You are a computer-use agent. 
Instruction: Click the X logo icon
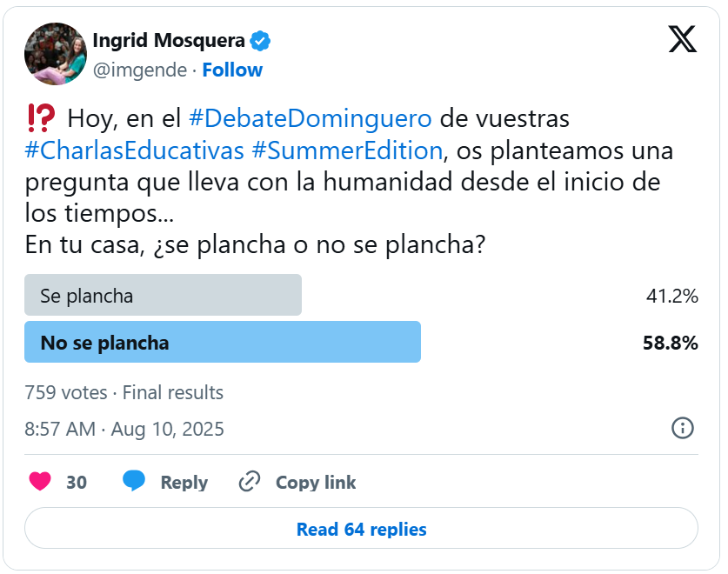[x=682, y=39]
